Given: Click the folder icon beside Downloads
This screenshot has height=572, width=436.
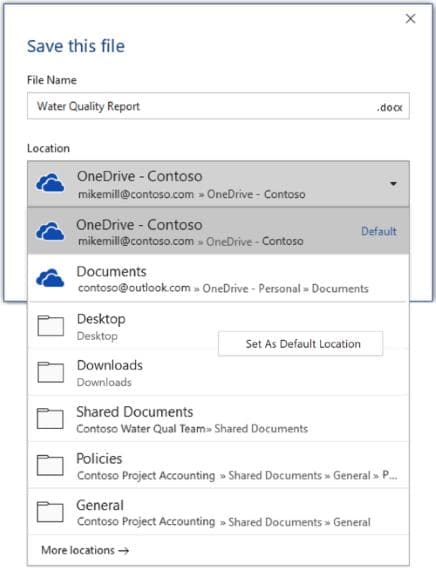Looking at the screenshot, I should click(50, 372).
